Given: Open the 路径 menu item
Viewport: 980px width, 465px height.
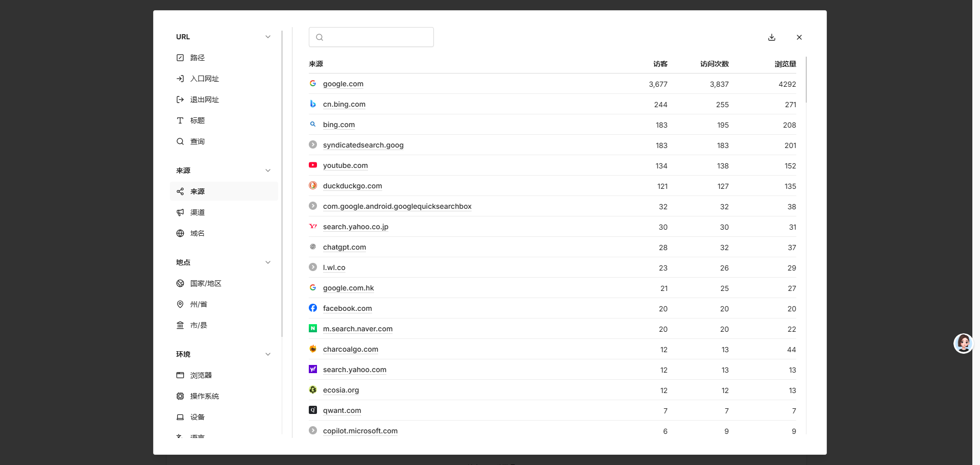Looking at the screenshot, I should pos(224,58).
